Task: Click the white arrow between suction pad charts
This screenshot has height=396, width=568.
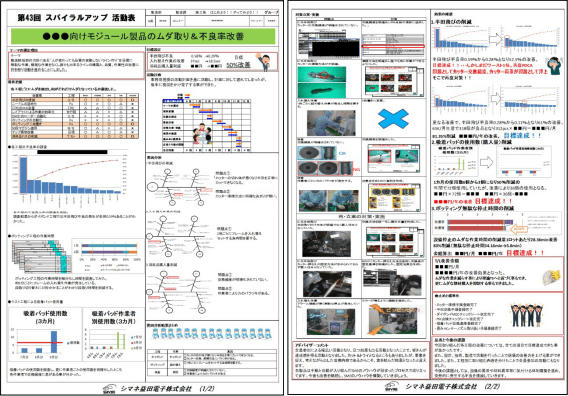Action: point(486,162)
